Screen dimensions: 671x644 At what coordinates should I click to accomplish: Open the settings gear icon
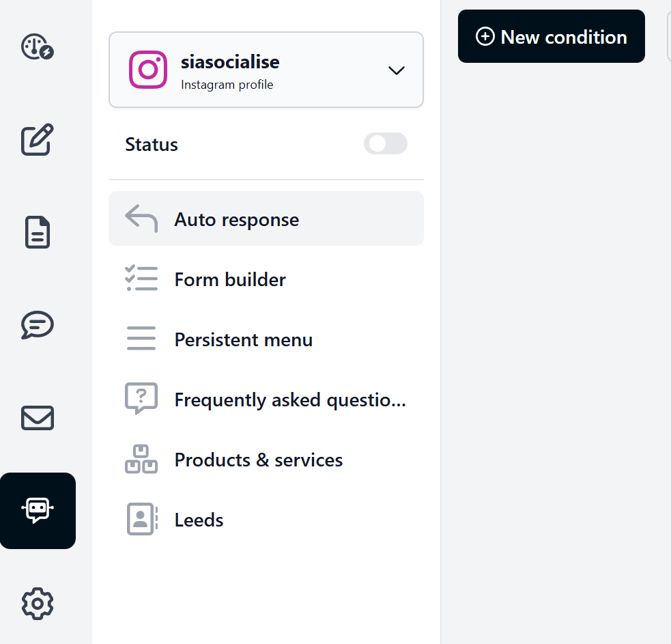coord(37,604)
